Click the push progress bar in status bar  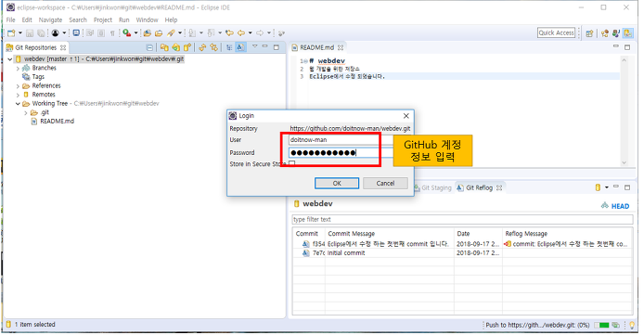[601, 325]
